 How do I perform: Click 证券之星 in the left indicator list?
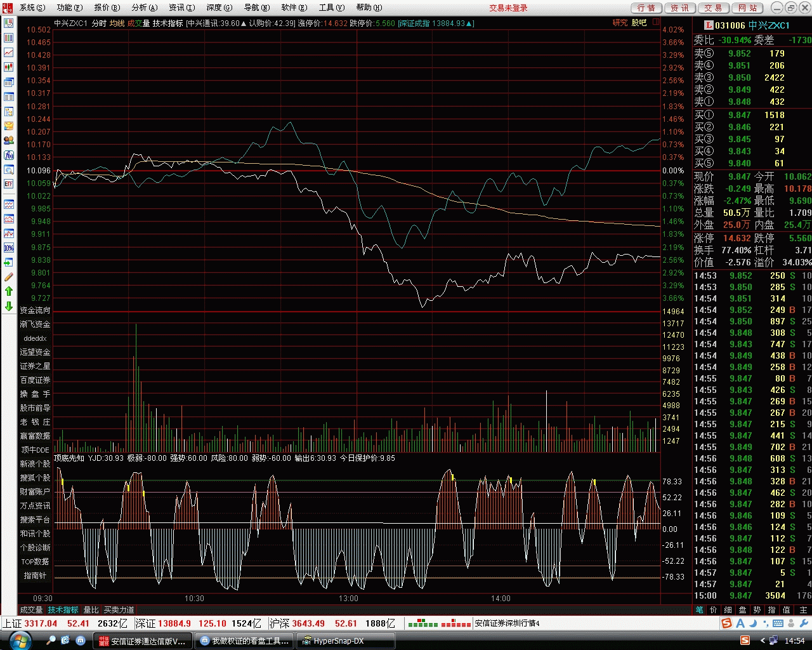click(35, 366)
